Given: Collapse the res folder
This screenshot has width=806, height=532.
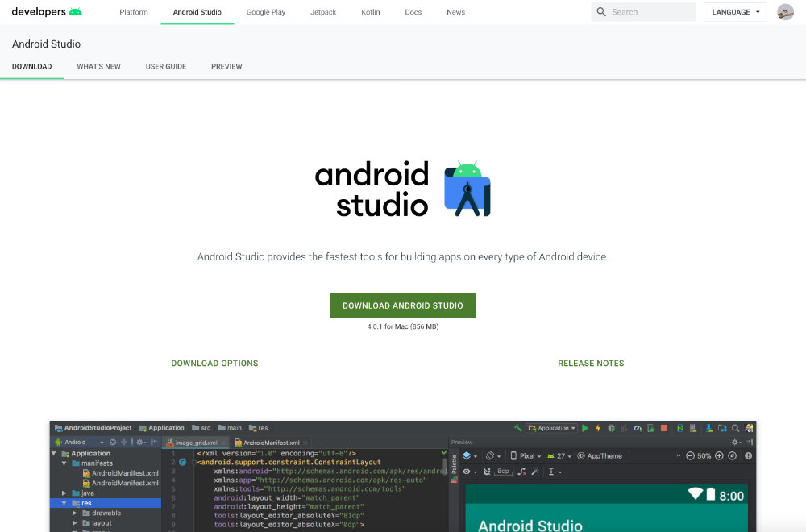Looking at the screenshot, I should point(64,503).
